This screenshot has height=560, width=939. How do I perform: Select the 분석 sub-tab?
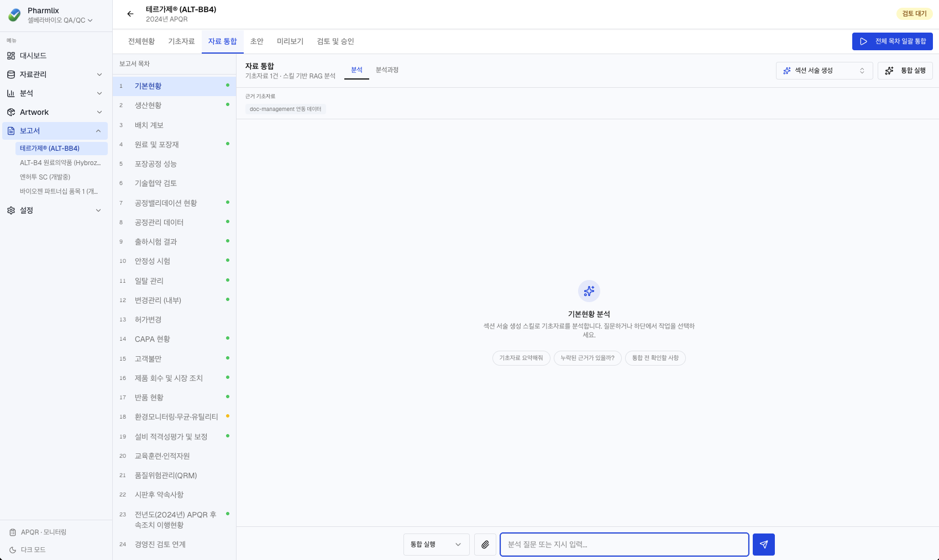[356, 70]
